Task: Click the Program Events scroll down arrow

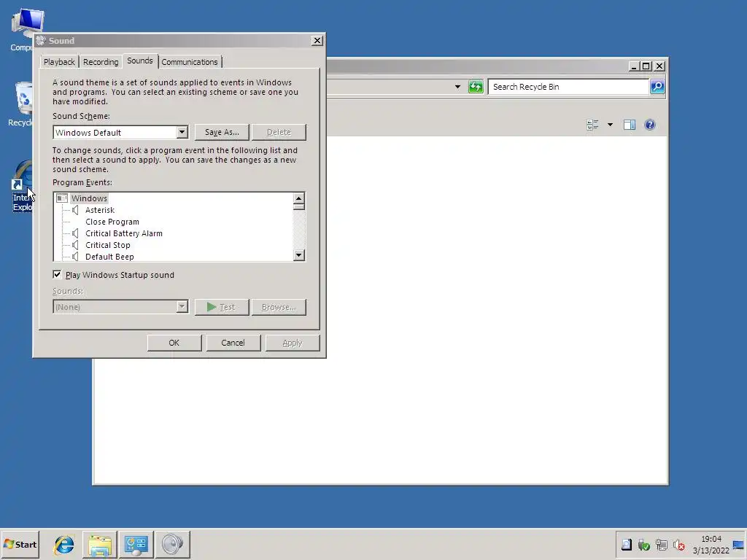Action: click(x=298, y=255)
